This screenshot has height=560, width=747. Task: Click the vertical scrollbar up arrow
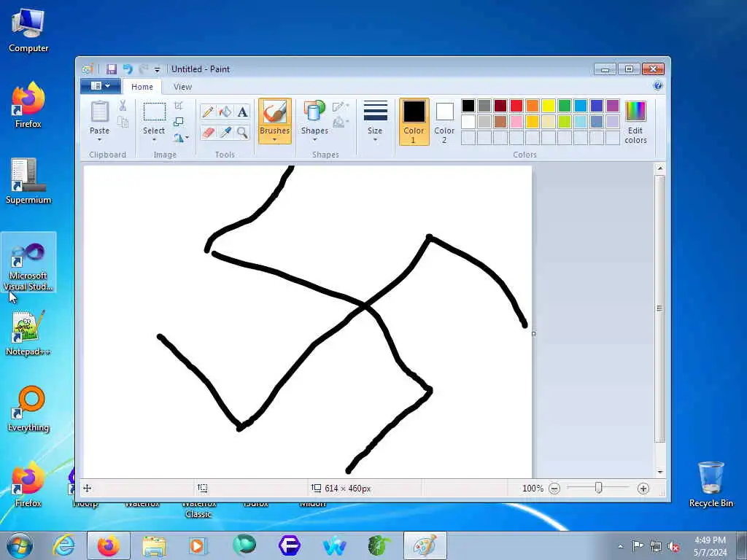tap(659, 168)
